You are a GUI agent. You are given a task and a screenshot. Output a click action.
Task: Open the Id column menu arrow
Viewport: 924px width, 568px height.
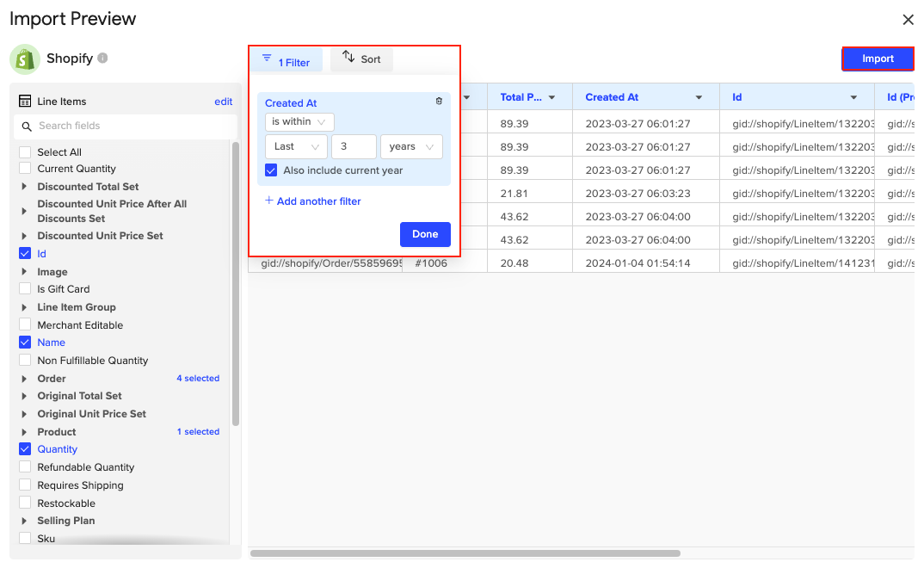tap(853, 97)
